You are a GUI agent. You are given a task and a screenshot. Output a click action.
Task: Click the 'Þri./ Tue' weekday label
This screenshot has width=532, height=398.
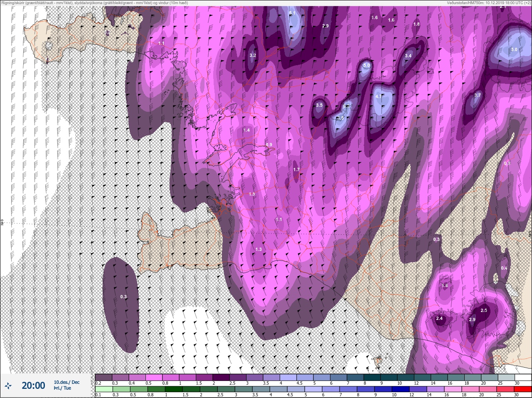(62, 388)
